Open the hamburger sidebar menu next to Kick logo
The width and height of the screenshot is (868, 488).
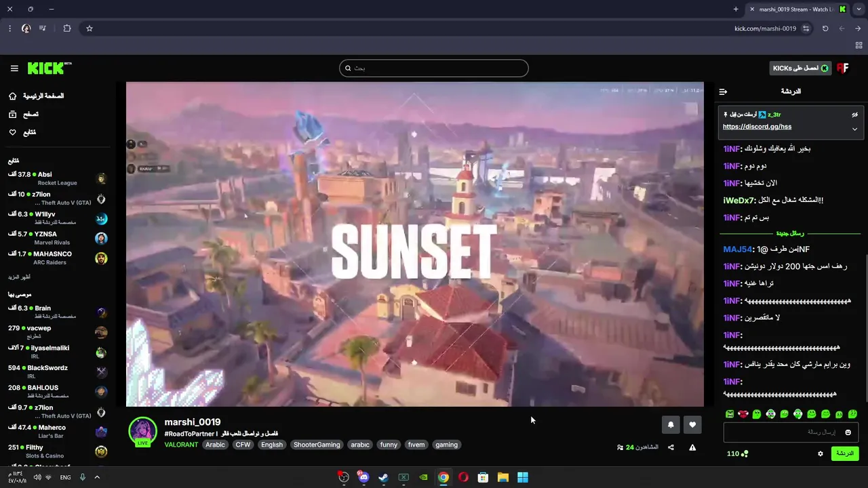coord(14,68)
